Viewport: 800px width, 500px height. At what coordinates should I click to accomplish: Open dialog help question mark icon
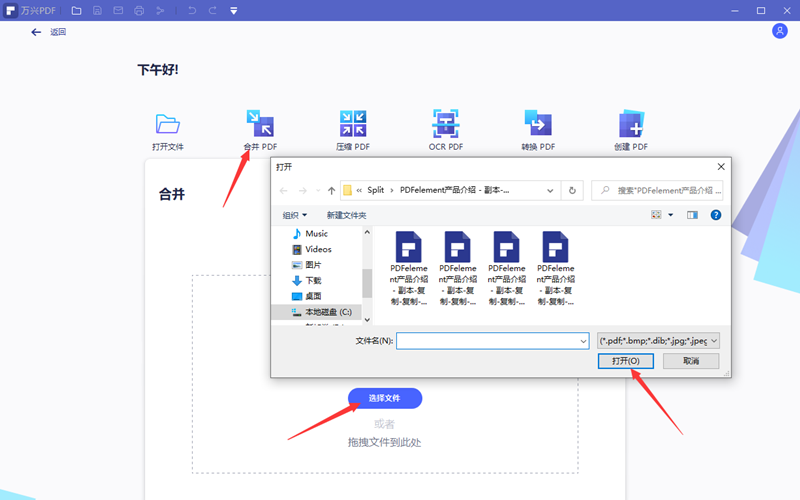[716, 215]
